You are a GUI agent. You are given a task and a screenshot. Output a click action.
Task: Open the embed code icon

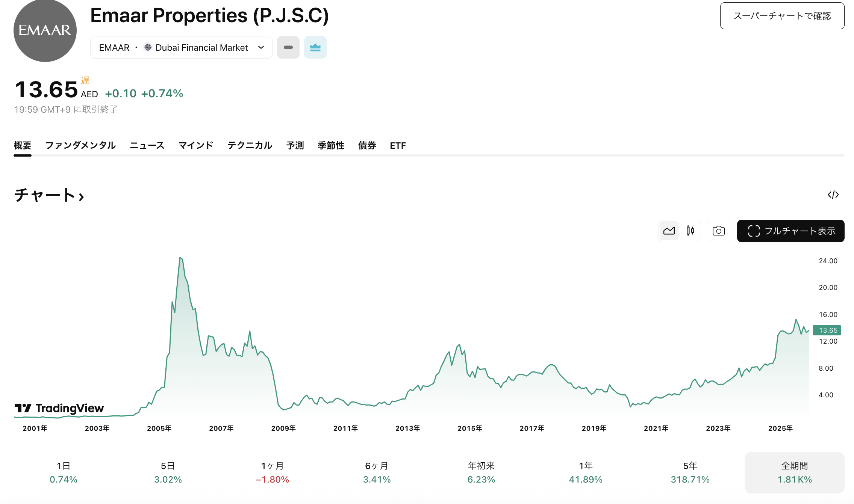click(x=833, y=195)
